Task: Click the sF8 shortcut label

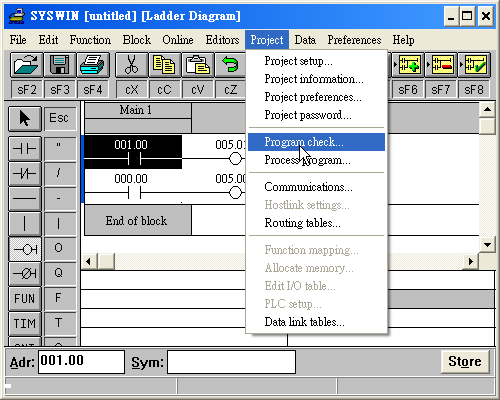Action: [474, 90]
